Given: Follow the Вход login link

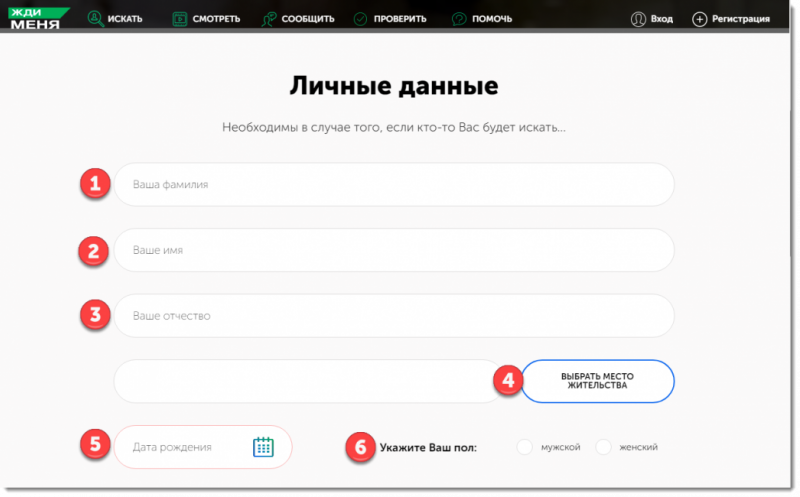Looking at the screenshot, I should [x=661, y=19].
